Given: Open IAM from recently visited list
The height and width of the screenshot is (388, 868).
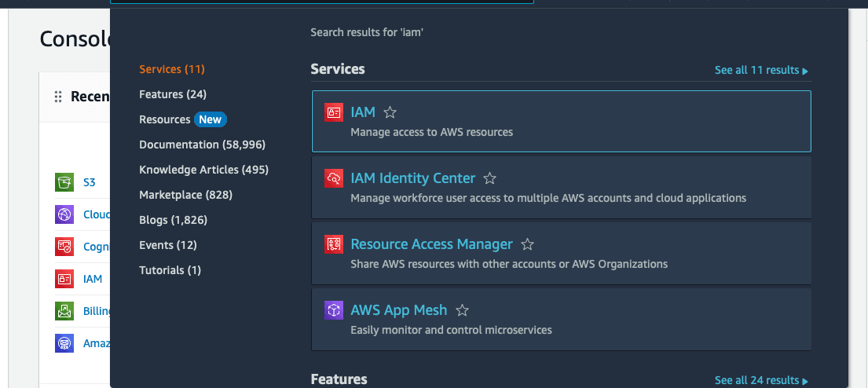Looking at the screenshot, I should [x=93, y=279].
